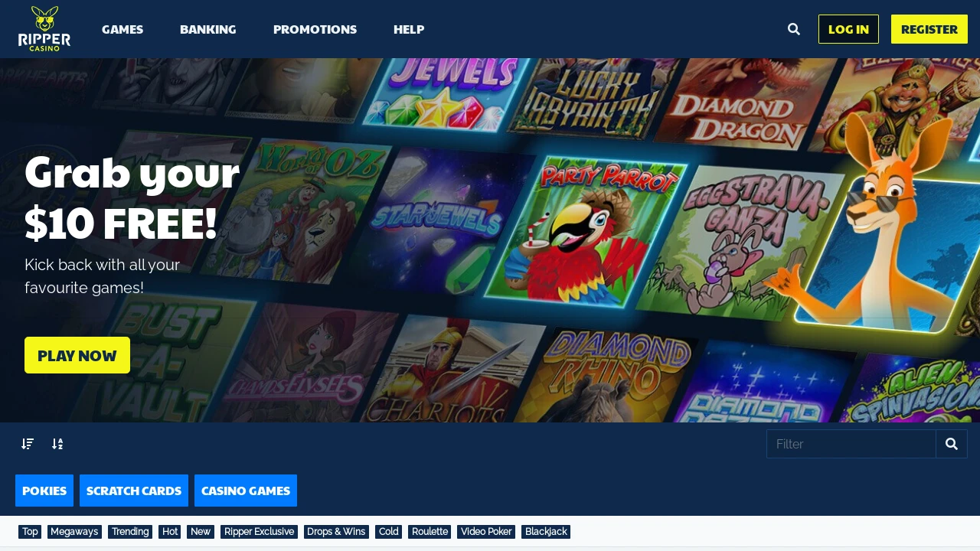This screenshot has height=551, width=980.
Task: Open the Banking menu
Action: (208, 29)
